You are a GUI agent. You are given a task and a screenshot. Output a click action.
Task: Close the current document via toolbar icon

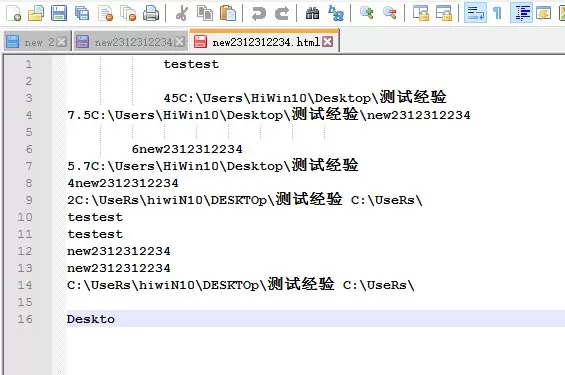point(106,13)
